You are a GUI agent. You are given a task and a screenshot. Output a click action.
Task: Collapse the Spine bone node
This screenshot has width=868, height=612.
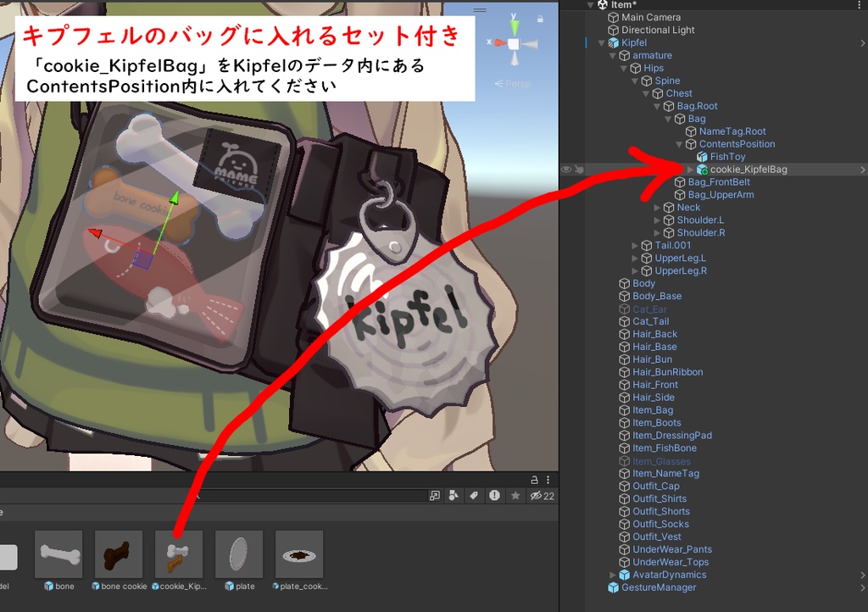[x=634, y=81]
